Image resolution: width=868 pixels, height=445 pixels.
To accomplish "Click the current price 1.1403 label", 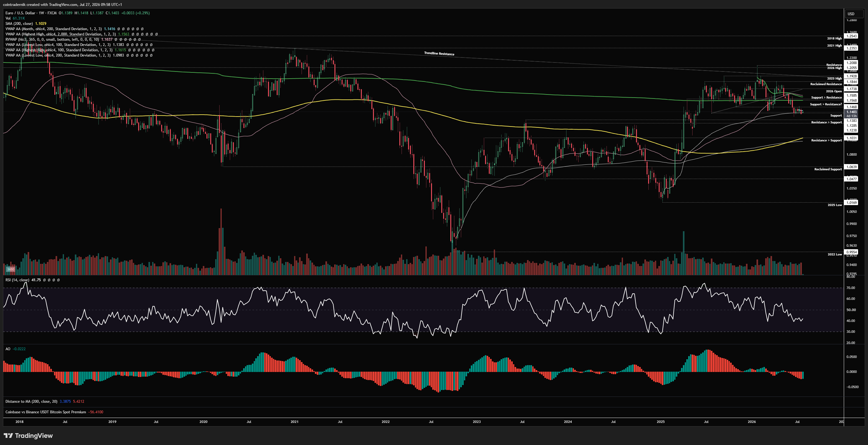I will click(x=852, y=112).
